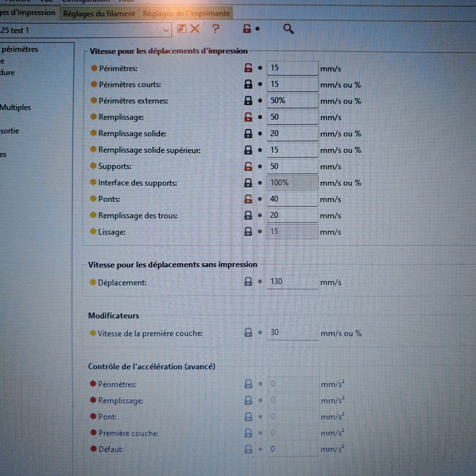Screen dimensions: 476x476
Task: Click the red unlocked lock in the preset toolbar
Action: click(247, 29)
